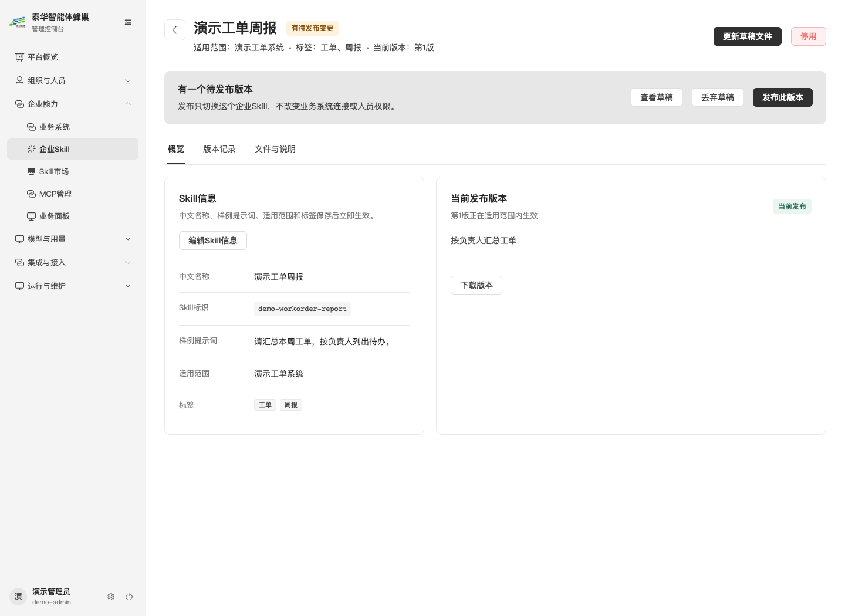Expand the 组织与人员 section chevron
Image resolution: width=845 pixels, height=616 pixels.
(128, 80)
